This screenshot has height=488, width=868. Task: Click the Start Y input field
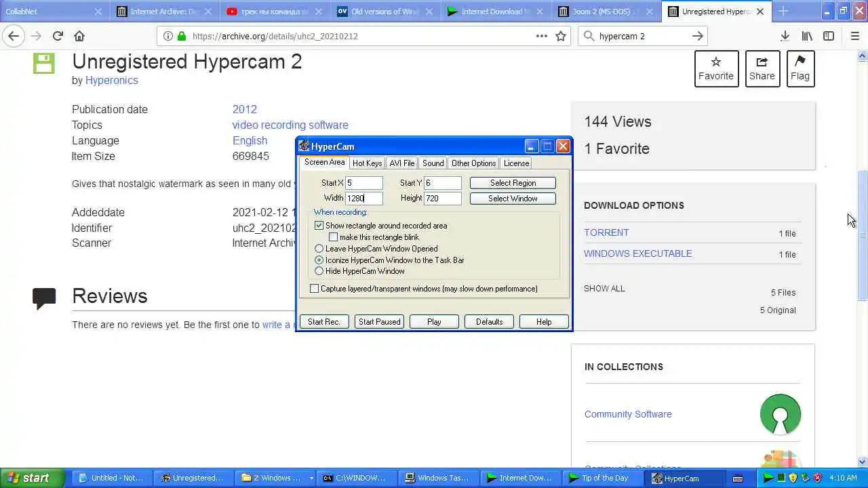[x=443, y=183]
